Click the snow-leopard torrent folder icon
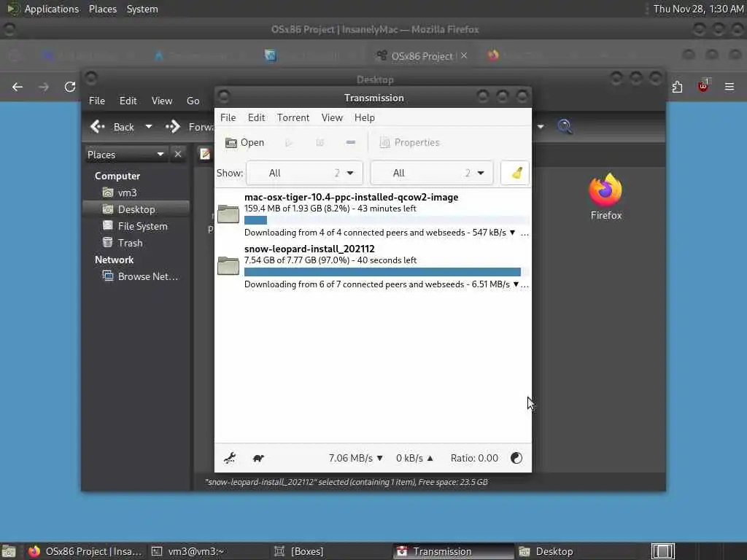This screenshot has width=747, height=560. 228,265
